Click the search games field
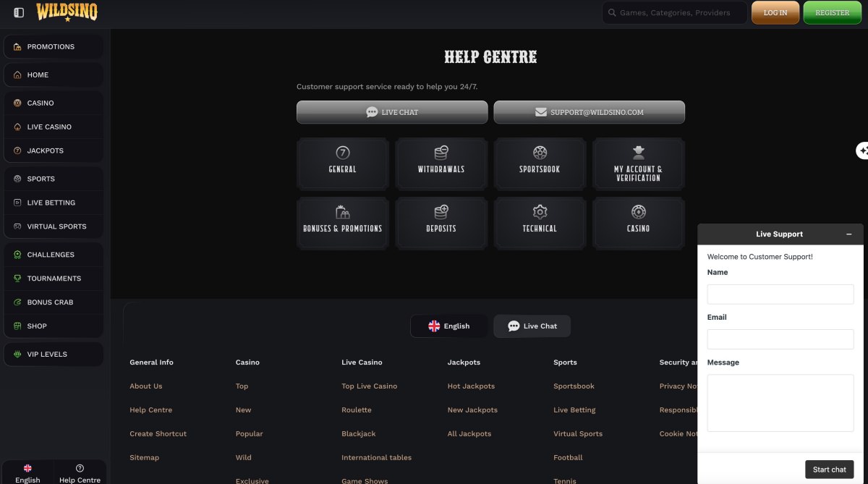The width and height of the screenshot is (868, 484). tap(675, 12)
